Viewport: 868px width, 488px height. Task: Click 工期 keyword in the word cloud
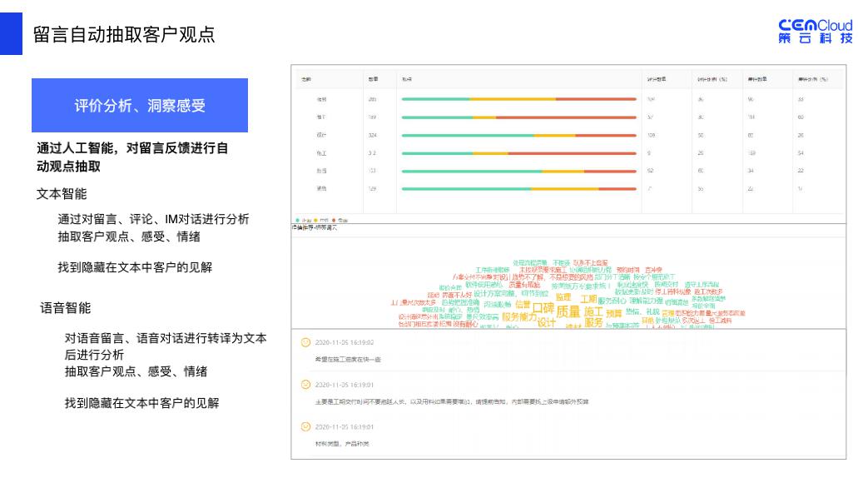click(x=588, y=298)
